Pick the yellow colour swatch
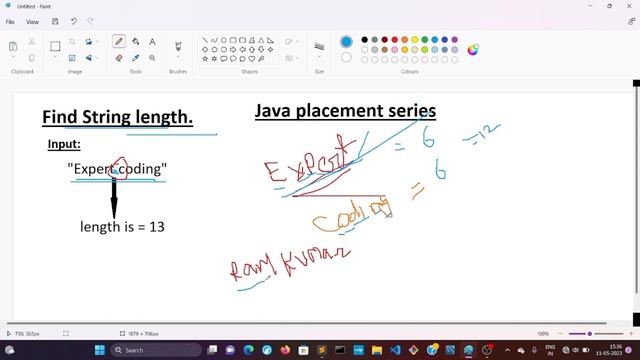640x360 pixels. [x=415, y=40]
